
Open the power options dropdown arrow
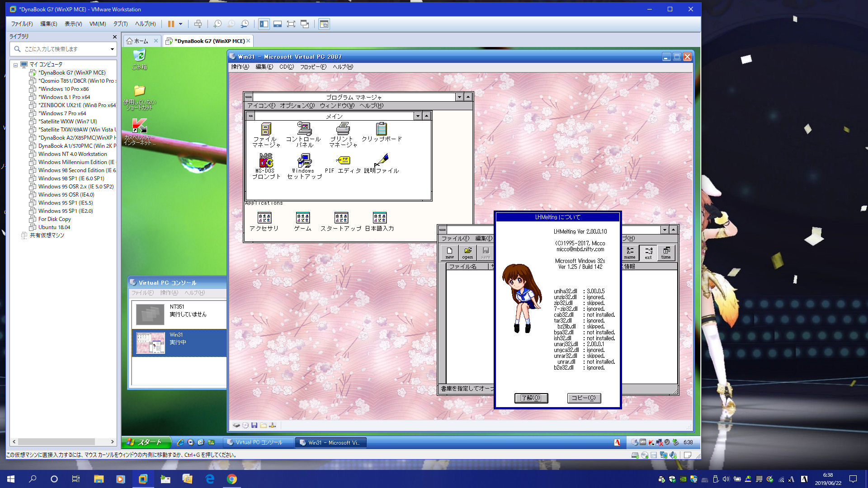[180, 24]
